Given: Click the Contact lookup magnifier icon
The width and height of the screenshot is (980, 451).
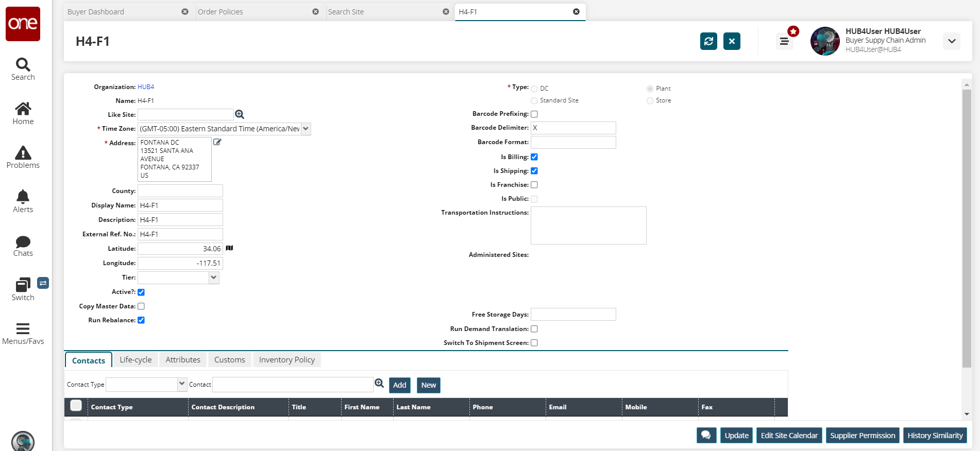Looking at the screenshot, I should pyautogui.click(x=379, y=383).
